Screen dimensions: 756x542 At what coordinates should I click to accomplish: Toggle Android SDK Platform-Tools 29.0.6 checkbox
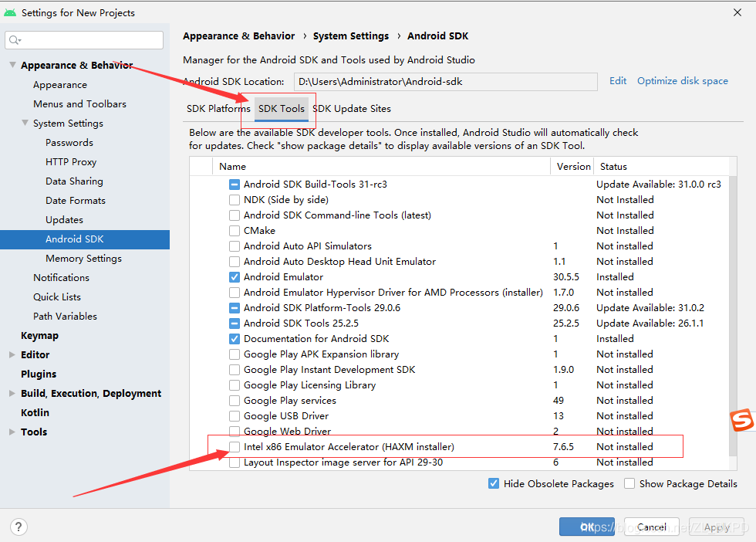pyautogui.click(x=235, y=308)
